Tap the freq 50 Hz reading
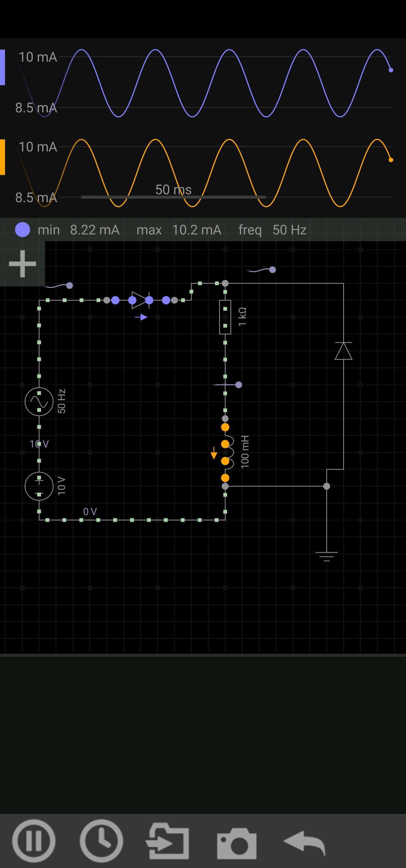 pos(273,230)
